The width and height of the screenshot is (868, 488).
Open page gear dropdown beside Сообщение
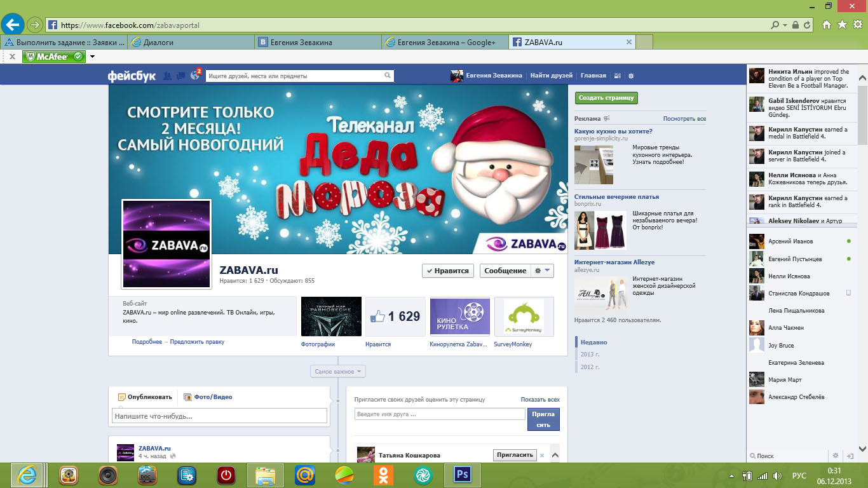click(x=542, y=271)
